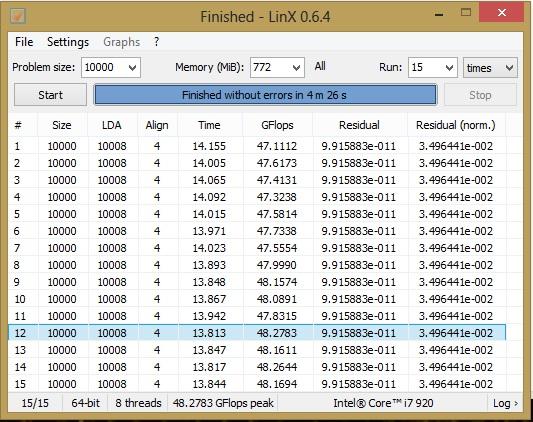
Task: Select Time value 13.971 in row 6
Action: click(x=209, y=231)
